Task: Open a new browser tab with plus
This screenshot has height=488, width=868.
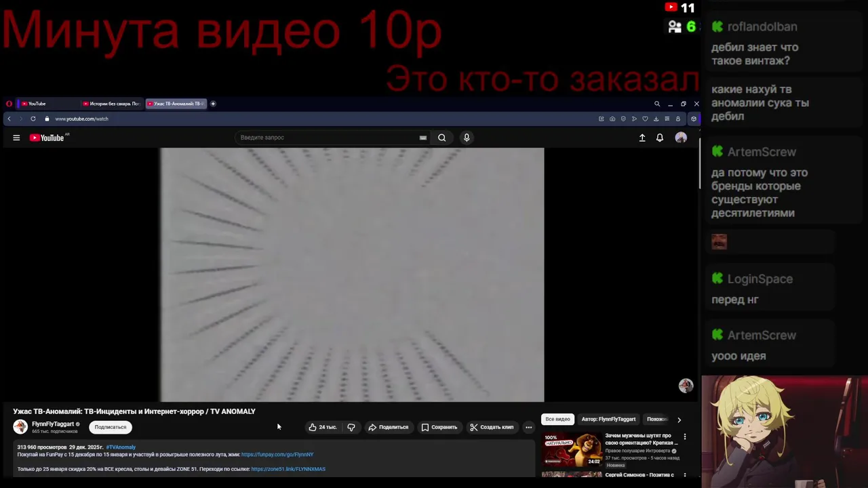Action: tap(213, 104)
